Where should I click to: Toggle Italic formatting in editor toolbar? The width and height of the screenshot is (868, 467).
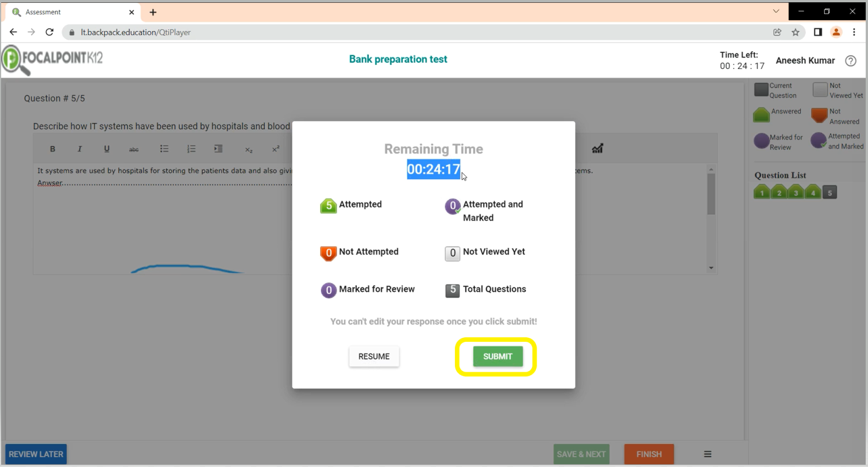[79, 149]
